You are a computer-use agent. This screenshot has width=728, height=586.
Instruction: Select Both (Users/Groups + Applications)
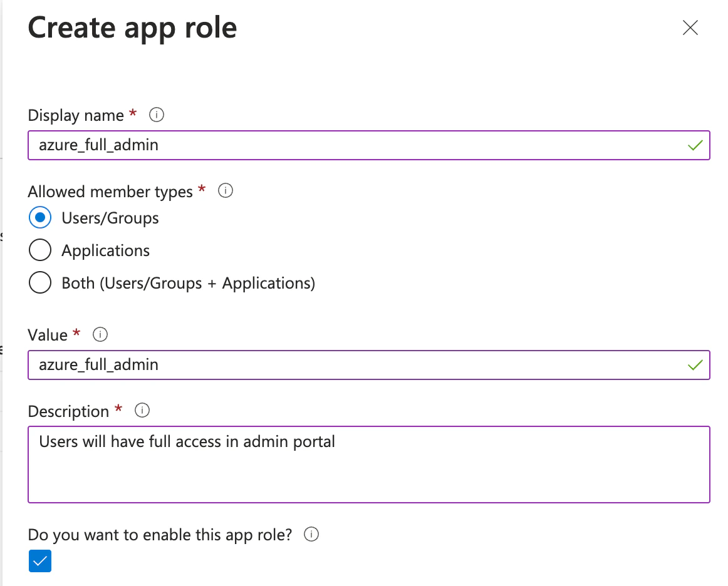(40, 282)
